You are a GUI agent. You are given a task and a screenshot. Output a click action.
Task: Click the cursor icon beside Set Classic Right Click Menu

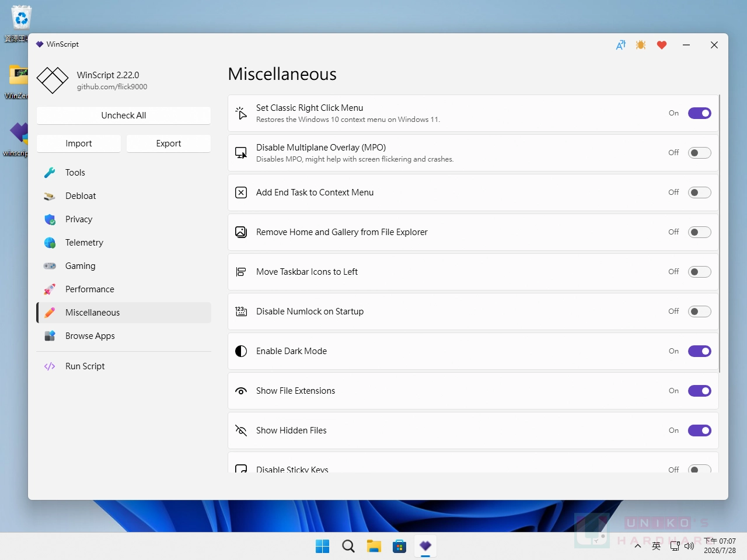click(x=241, y=113)
